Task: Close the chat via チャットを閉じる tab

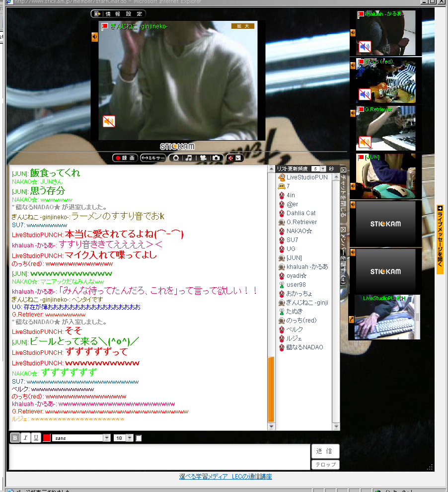Action: 343,193
